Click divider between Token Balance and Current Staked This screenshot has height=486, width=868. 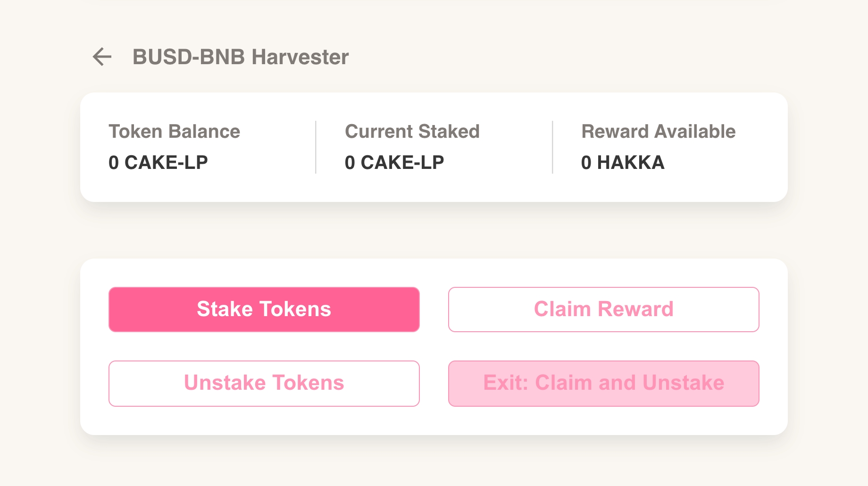click(316, 147)
